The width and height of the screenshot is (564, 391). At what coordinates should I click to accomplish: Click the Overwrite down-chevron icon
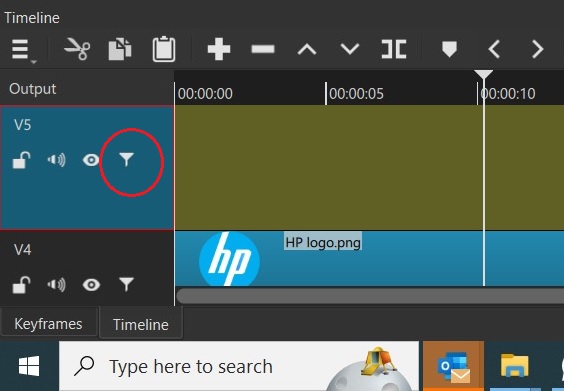coord(350,49)
